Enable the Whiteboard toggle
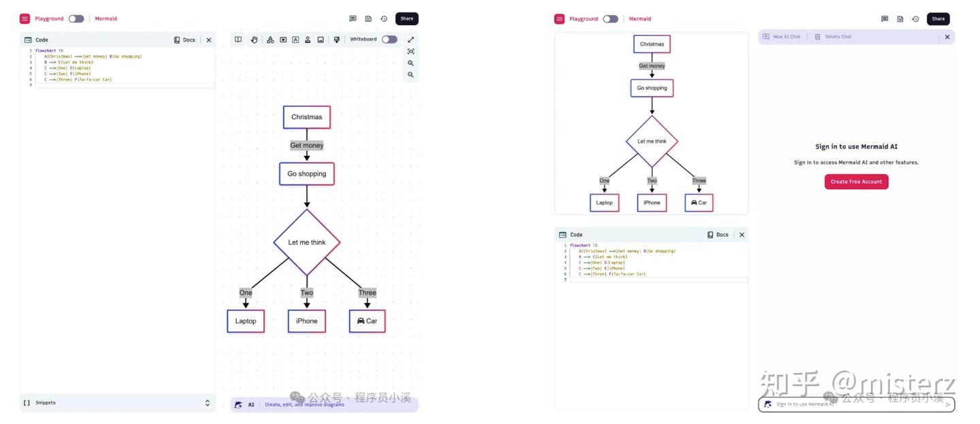980x424 pixels. click(x=389, y=39)
